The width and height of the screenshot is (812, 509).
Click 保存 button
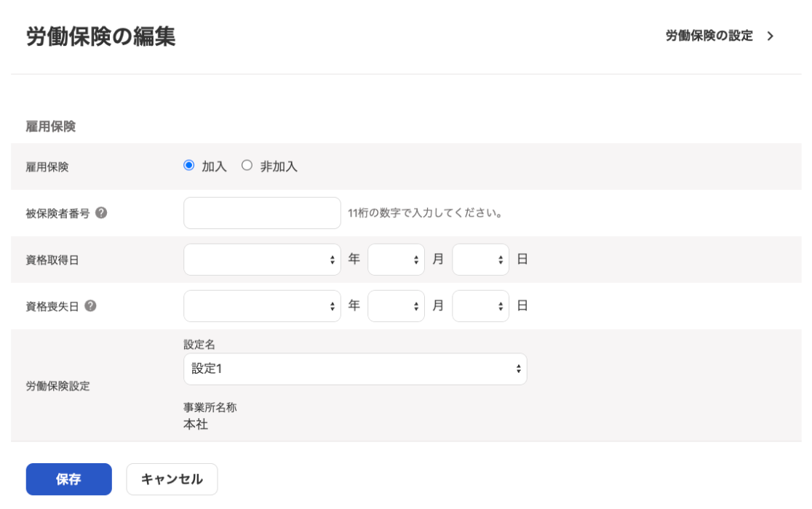(69, 479)
